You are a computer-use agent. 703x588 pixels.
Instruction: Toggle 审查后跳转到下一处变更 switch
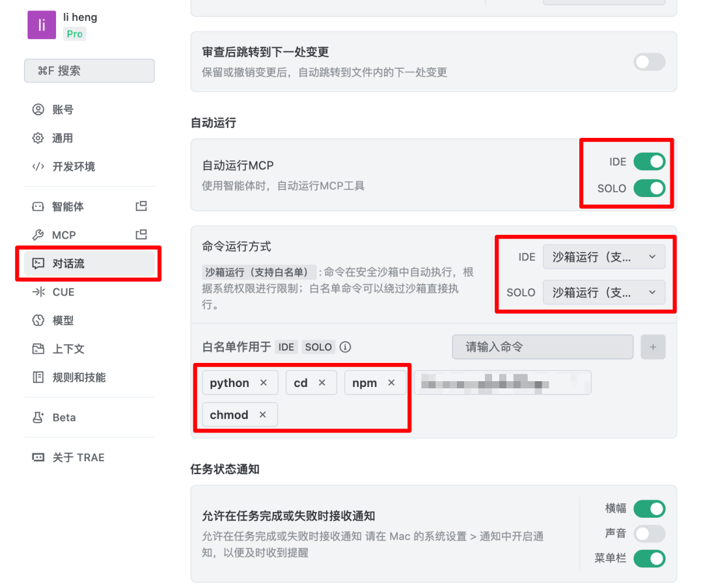pos(649,62)
